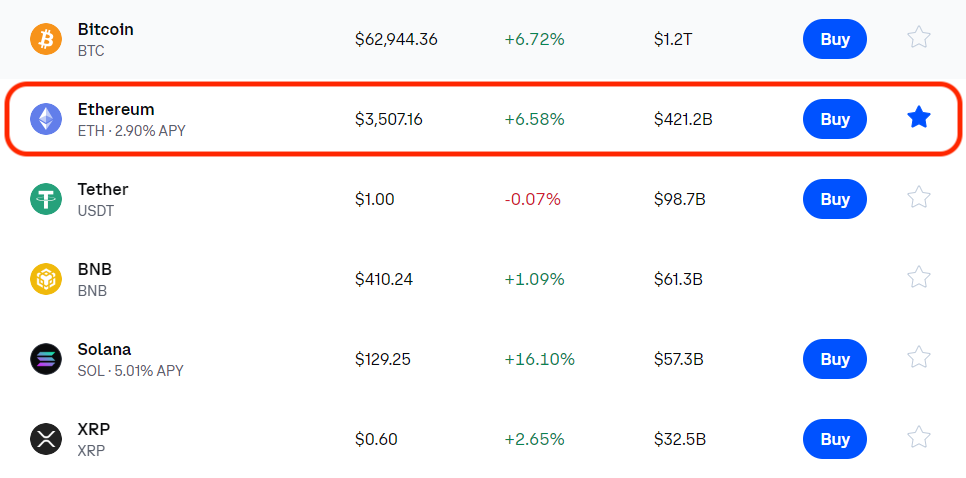Screen dimensions: 966x478
Task: Star Tether to add to watchlist
Action: pos(918,198)
